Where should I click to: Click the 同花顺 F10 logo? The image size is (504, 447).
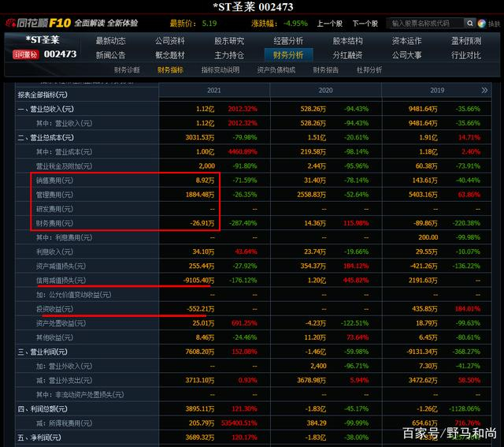point(39,23)
